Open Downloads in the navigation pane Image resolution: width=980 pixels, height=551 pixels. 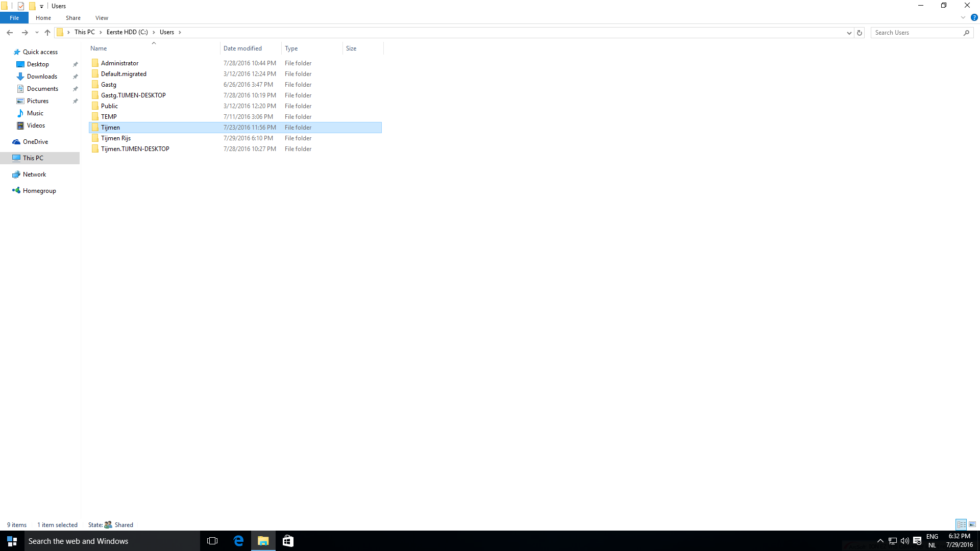pyautogui.click(x=42, y=77)
